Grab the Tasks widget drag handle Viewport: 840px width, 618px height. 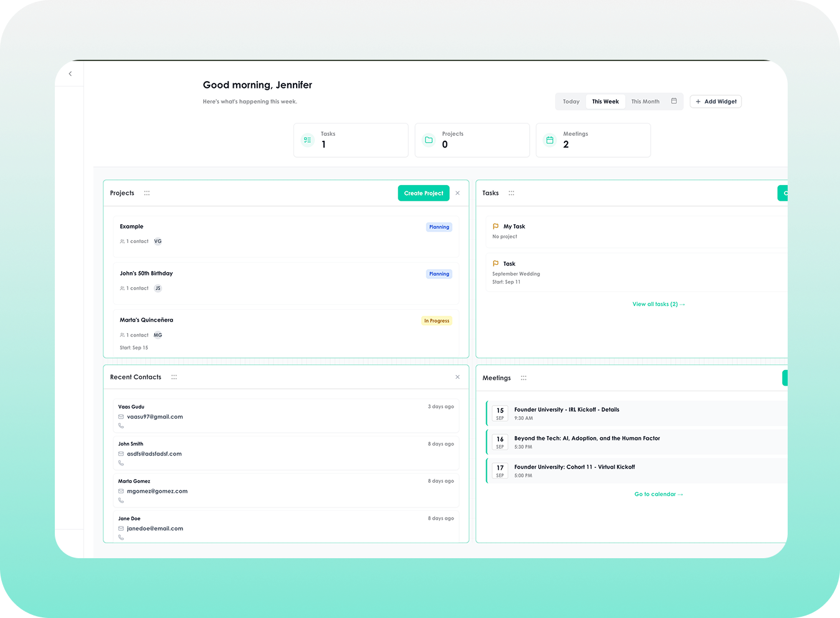512,193
